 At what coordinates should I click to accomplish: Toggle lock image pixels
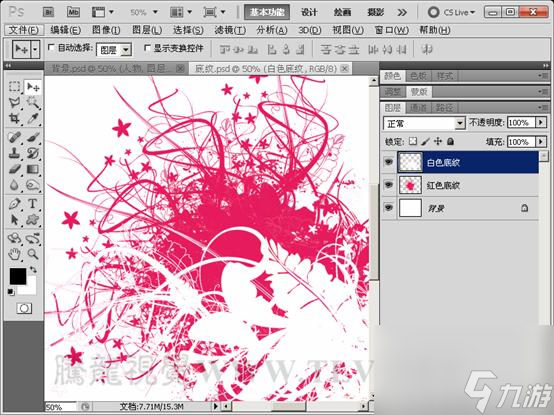coord(425,142)
